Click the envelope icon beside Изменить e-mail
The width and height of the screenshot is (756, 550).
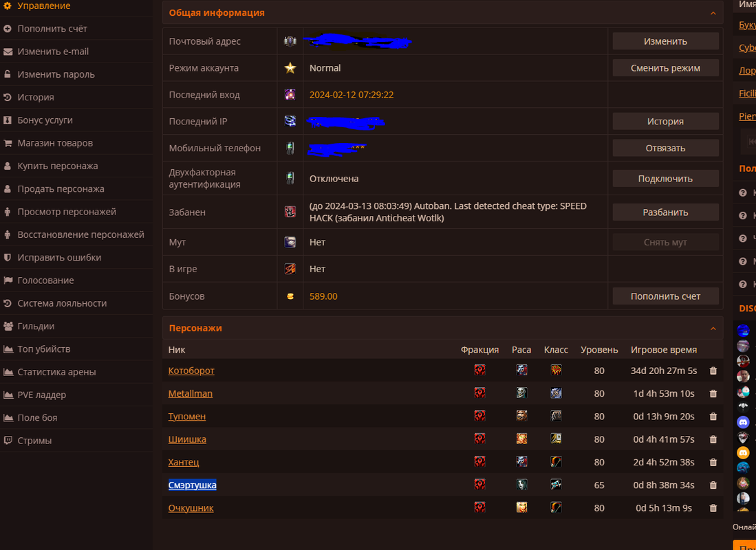(8, 52)
